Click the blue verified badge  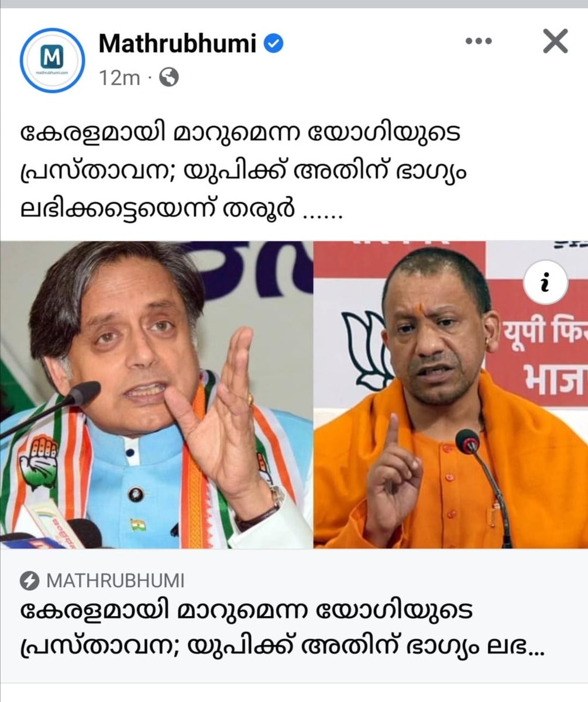point(274,43)
